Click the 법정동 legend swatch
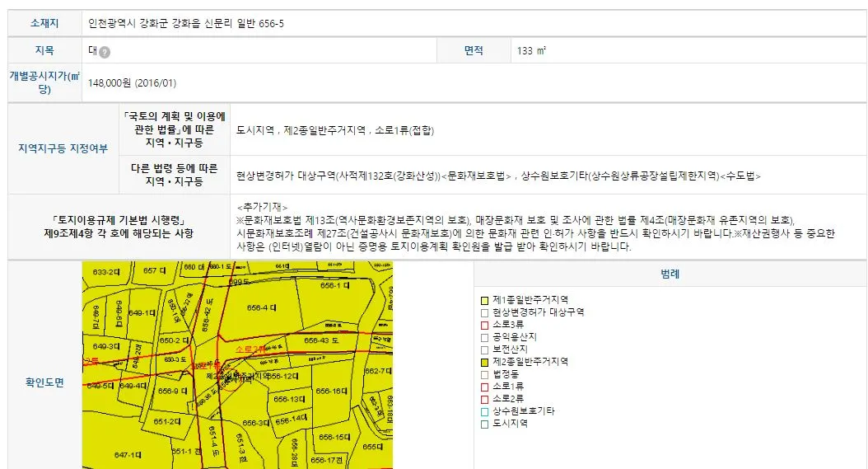 point(484,375)
